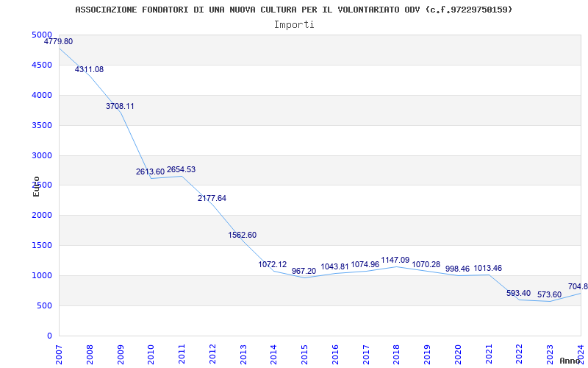
Task: Click the x-axis year 2022
Action: point(520,355)
